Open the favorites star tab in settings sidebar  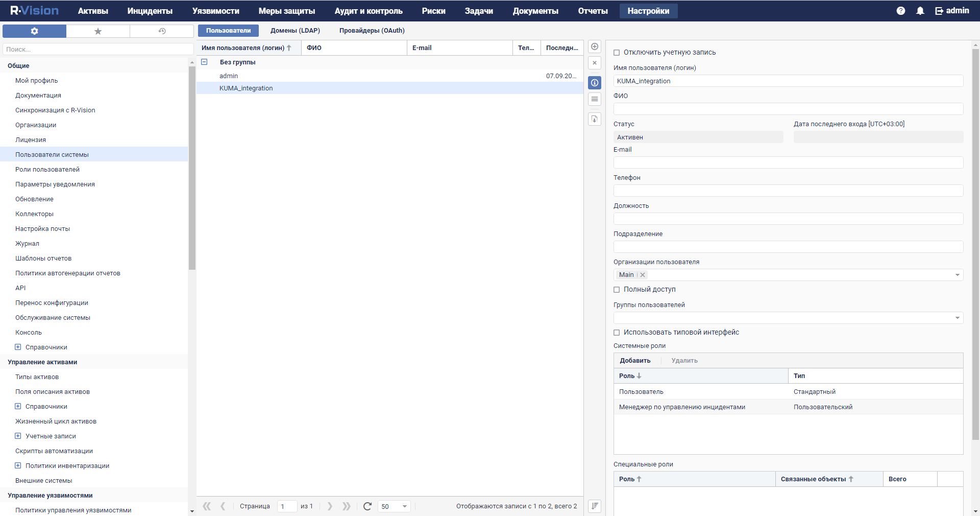(97, 31)
